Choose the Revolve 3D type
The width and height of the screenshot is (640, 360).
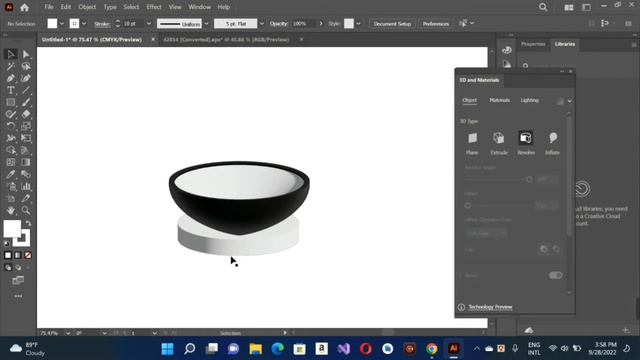(526, 143)
